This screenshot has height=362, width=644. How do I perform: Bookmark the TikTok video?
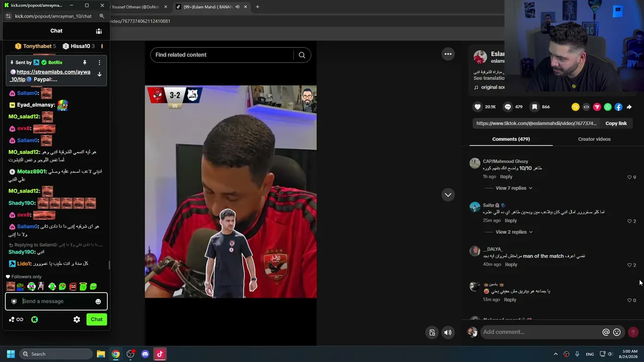[534, 107]
